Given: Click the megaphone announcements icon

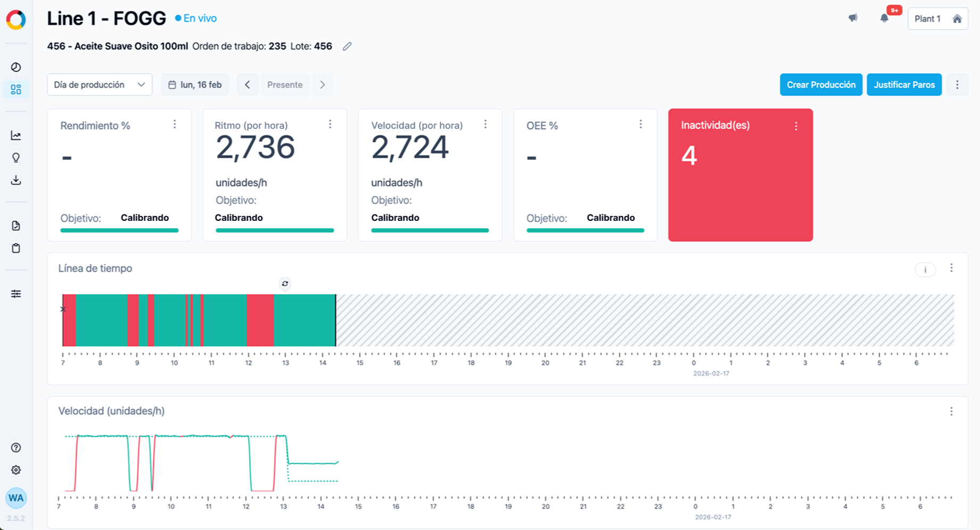Looking at the screenshot, I should tap(853, 18).
